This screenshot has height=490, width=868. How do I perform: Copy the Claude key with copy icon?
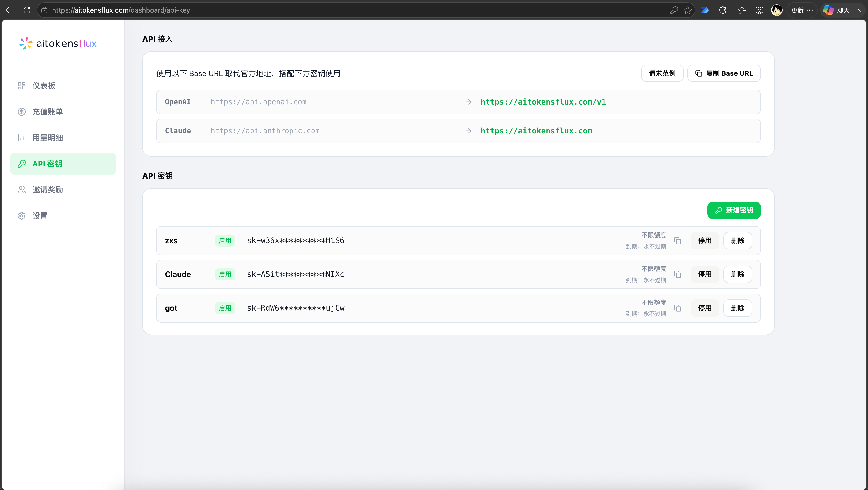(677, 274)
